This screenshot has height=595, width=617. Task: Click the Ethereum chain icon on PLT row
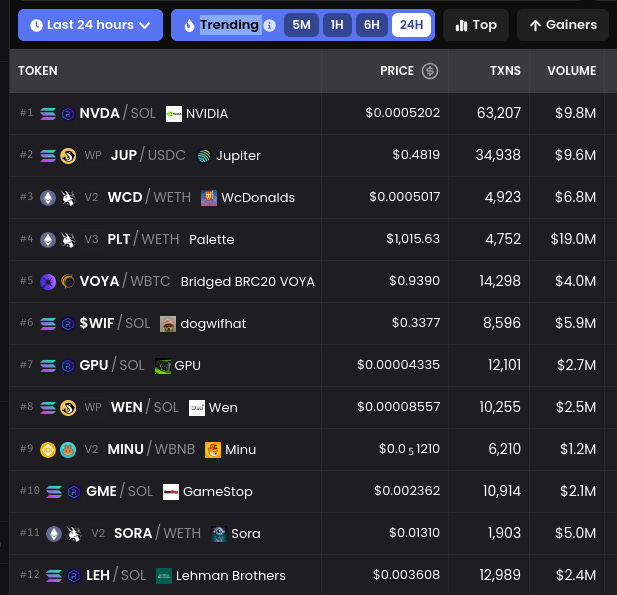coord(48,240)
